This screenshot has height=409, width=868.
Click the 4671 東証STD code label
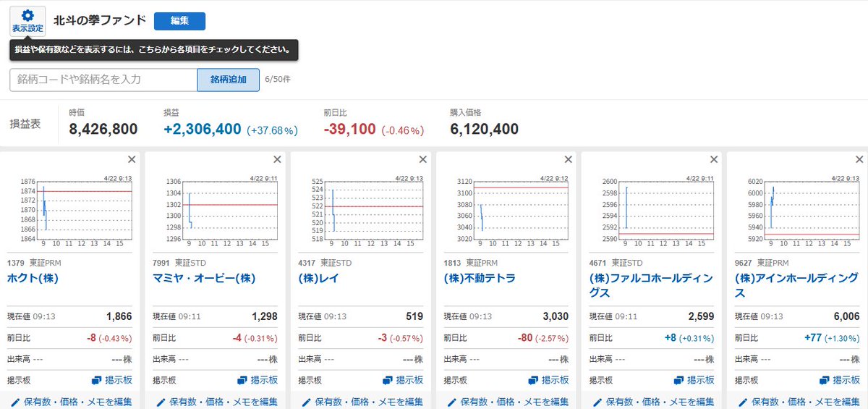pyautogui.click(x=616, y=263)
